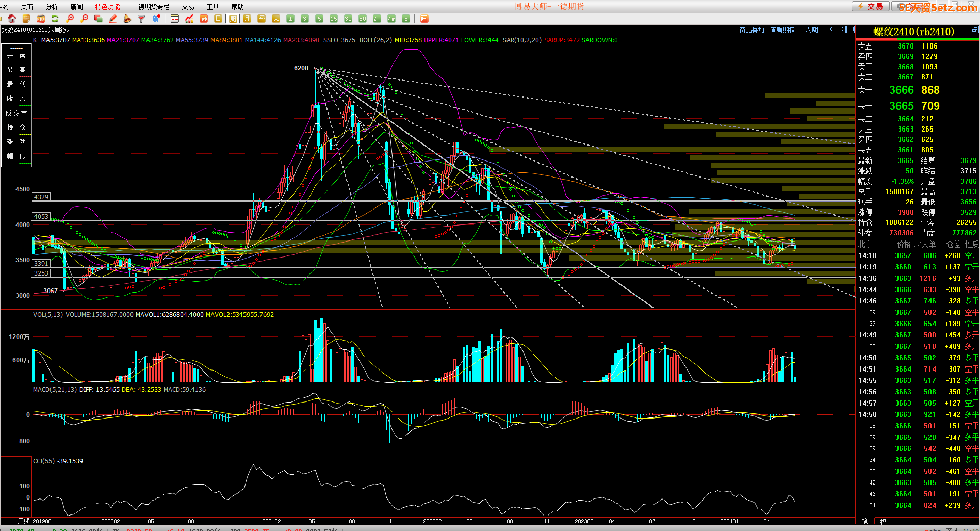980x531 pixels.
Task: Click the 4053 price line label
Action: point(41,216)
